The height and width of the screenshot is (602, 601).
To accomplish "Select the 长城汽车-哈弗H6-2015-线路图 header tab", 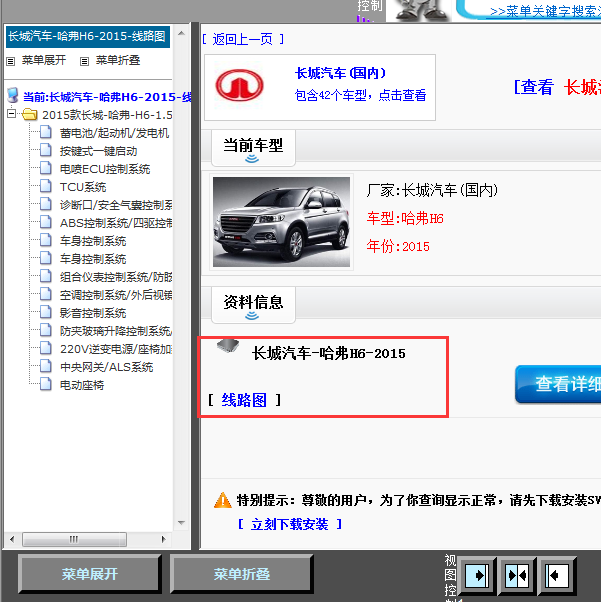I will (88, 36).
